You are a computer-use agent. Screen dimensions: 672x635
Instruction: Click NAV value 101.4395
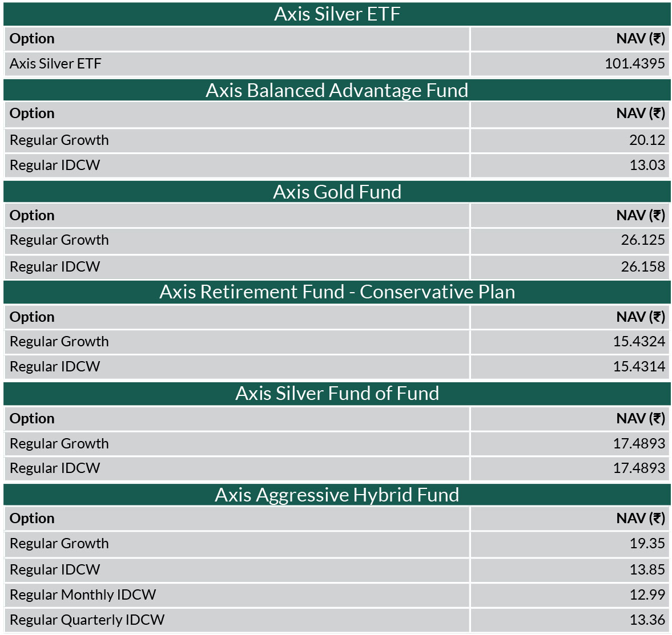click(x=635, y=64)
